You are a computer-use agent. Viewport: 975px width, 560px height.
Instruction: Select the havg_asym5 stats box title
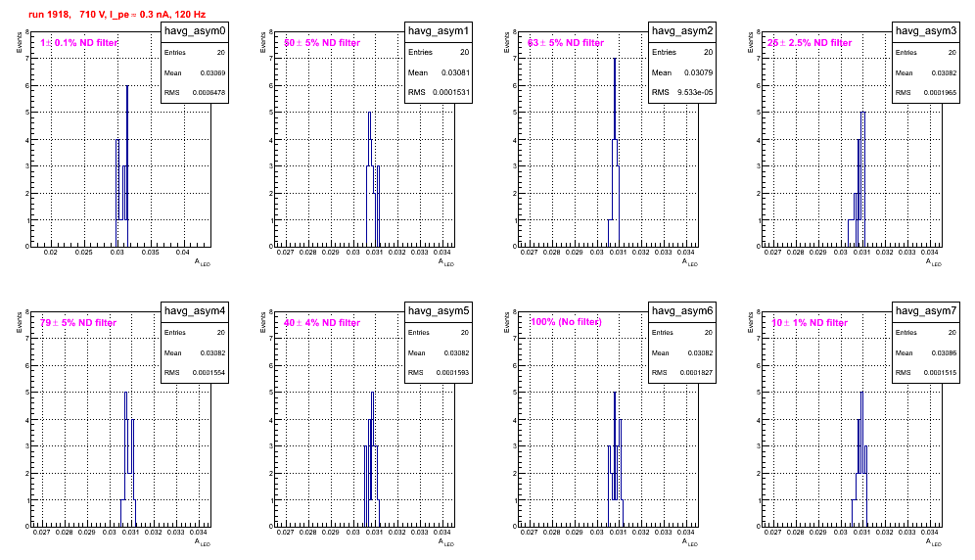point(439,311)
